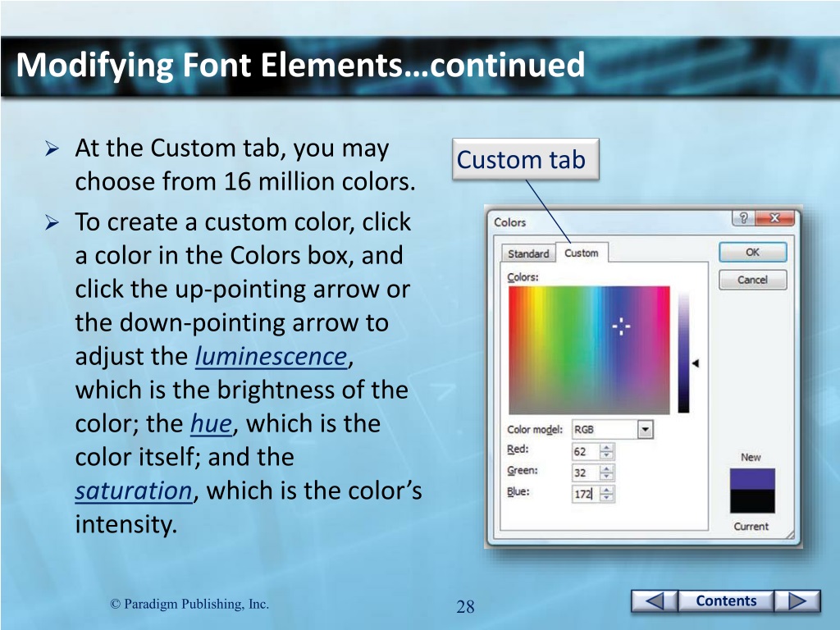Decrease Red value with down spinner
Viewport: 840px width, 630px height.
[606, 455]
